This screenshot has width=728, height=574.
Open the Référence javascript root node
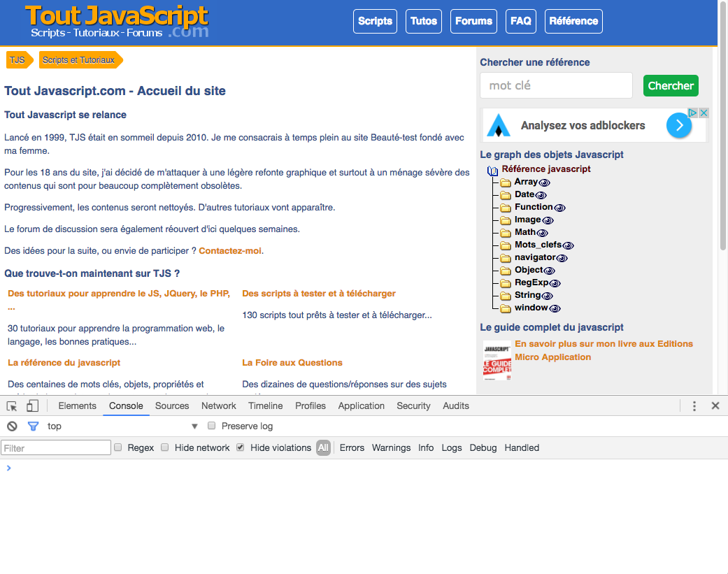546,169
